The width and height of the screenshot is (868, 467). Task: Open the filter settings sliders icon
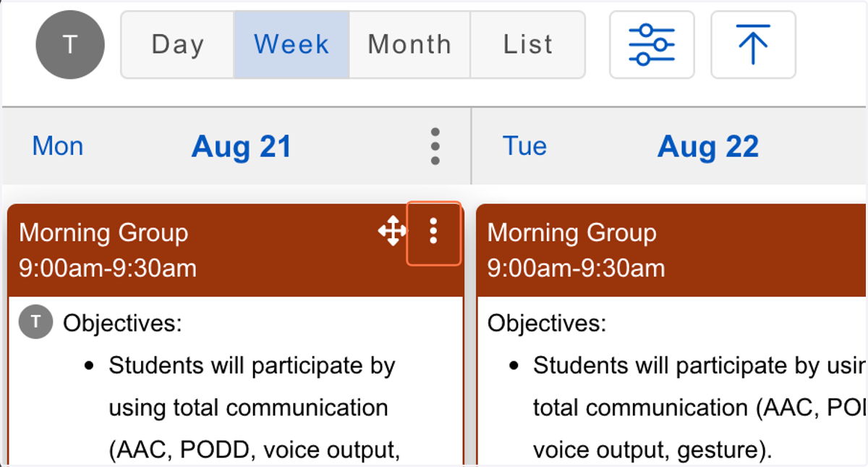(652, 45)
